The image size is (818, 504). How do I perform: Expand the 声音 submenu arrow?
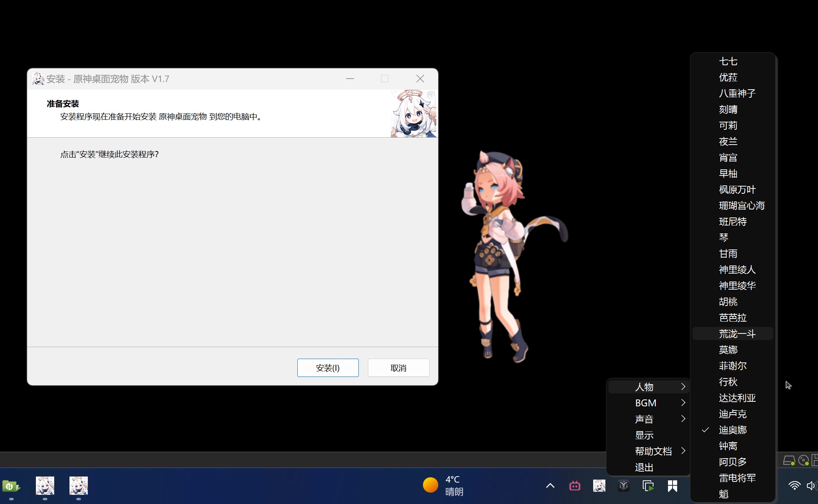(x=683, y=419)
